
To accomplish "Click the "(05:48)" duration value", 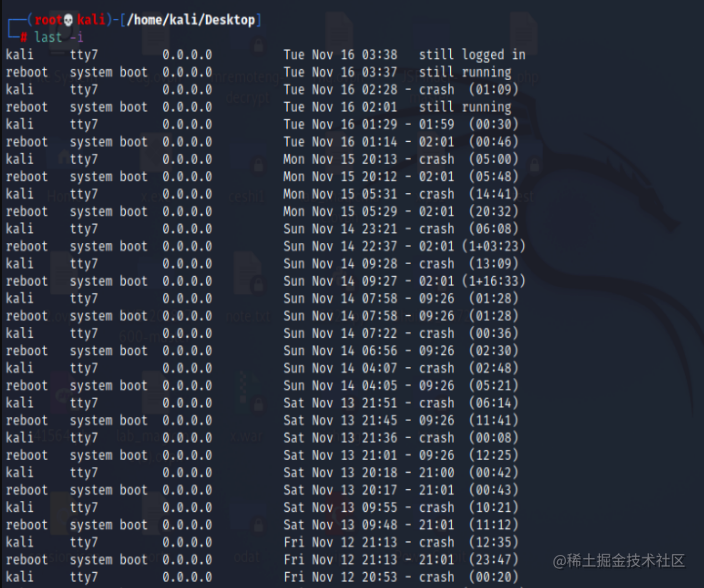I will tap(493, 177).
